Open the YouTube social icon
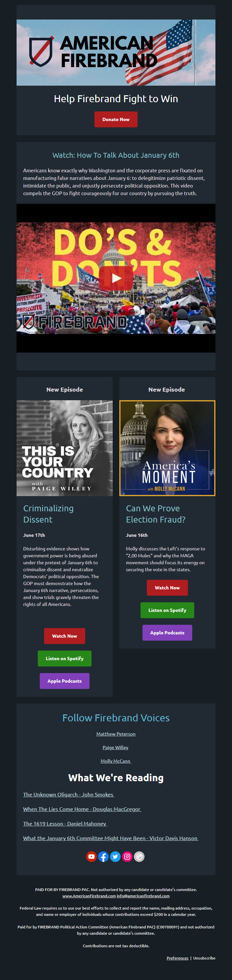The width and height of the screenshot is (232, 980). pos(91,856)
